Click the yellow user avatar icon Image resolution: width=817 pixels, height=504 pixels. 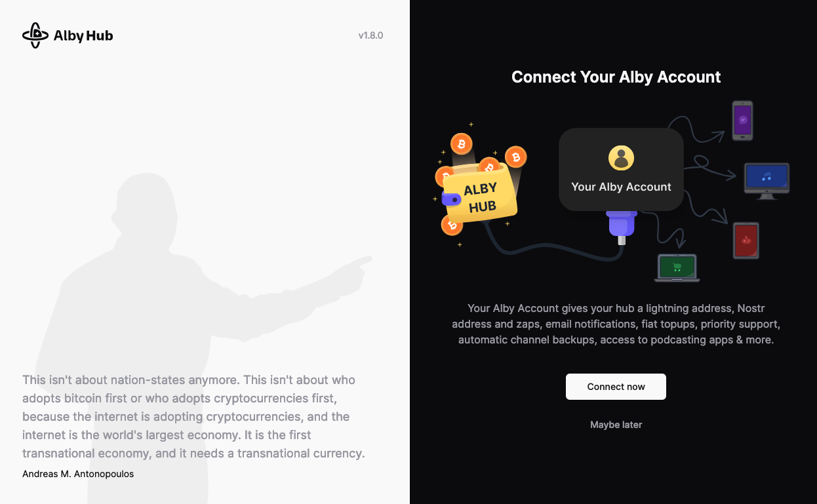tap(621, 158)
